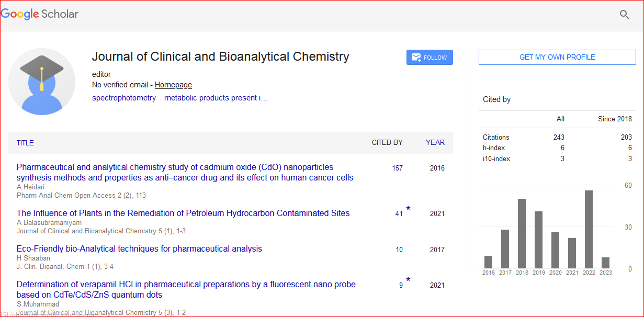This screenshot has width=644, height=317.
Task: Click the asterisk beside 41 citations
Action: [408, 209]
